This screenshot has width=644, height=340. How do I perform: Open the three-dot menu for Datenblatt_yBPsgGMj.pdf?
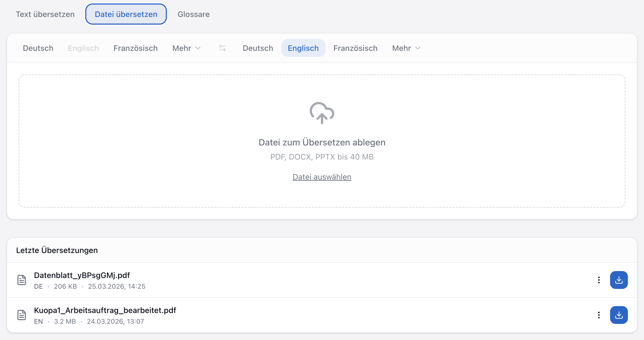tap(599, 280)
